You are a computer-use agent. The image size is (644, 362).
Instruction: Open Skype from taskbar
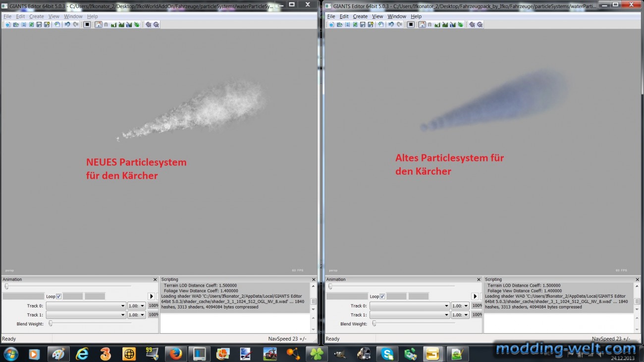tap(387, 354)
